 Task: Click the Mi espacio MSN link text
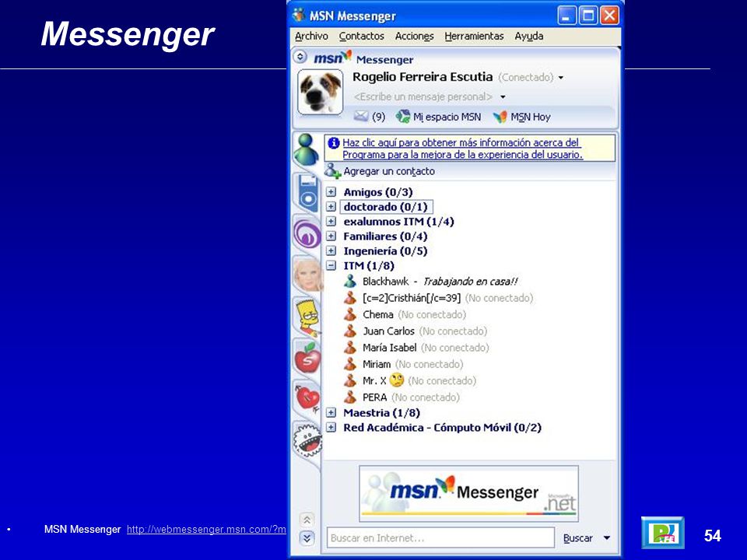tap(447, 117)
